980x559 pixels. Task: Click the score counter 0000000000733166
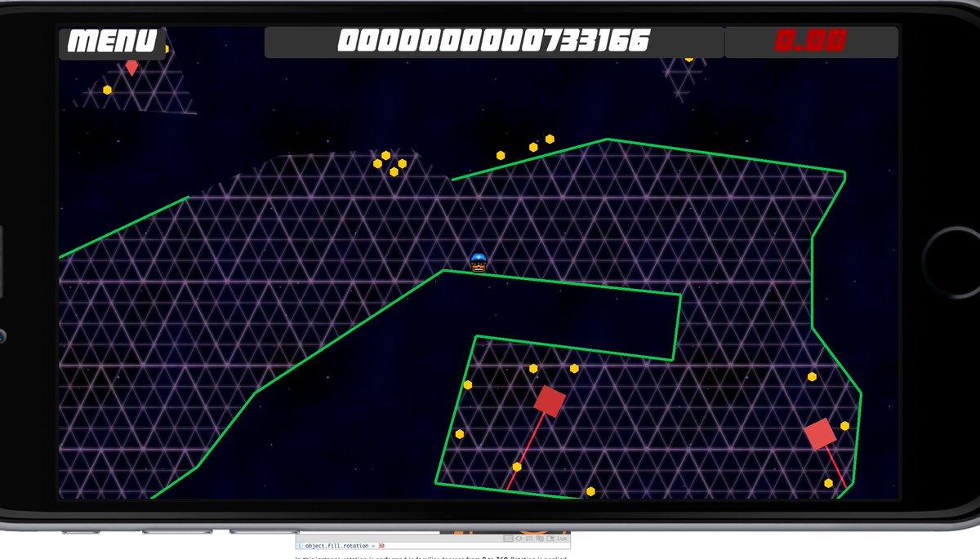[x=494, y=42]
